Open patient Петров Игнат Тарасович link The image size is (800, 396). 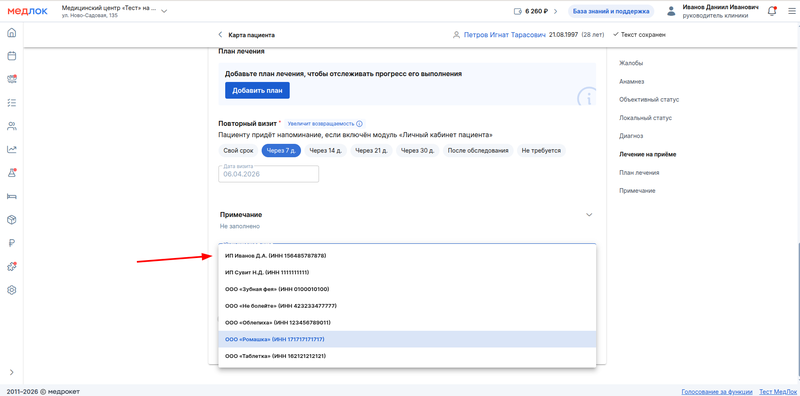click(x=505, y=35)
